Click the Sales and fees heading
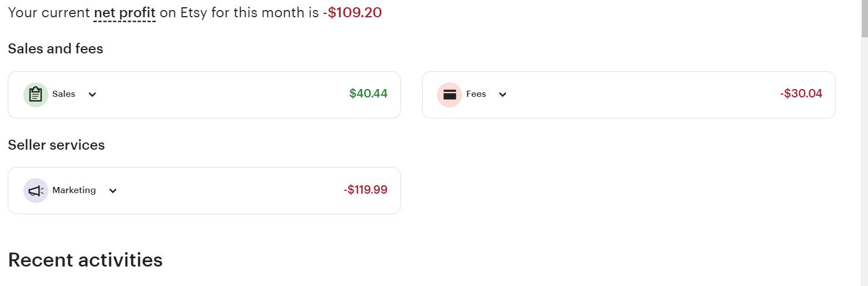 tap(56, 49)
